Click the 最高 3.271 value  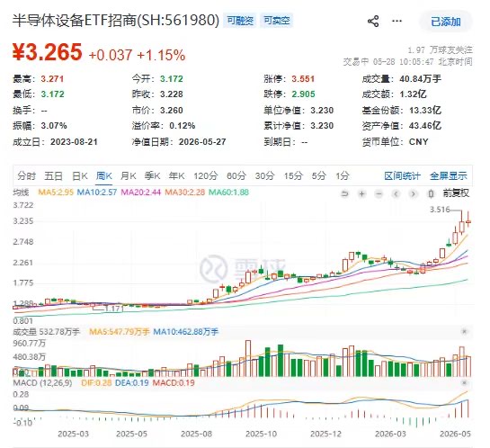pyautogui.click(x=52, y=79)
